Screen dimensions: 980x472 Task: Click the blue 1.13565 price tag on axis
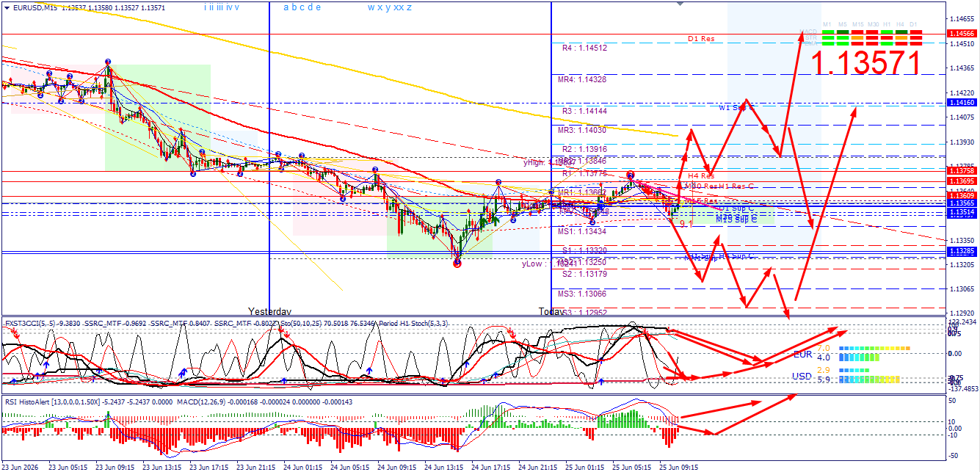point(962,203)
